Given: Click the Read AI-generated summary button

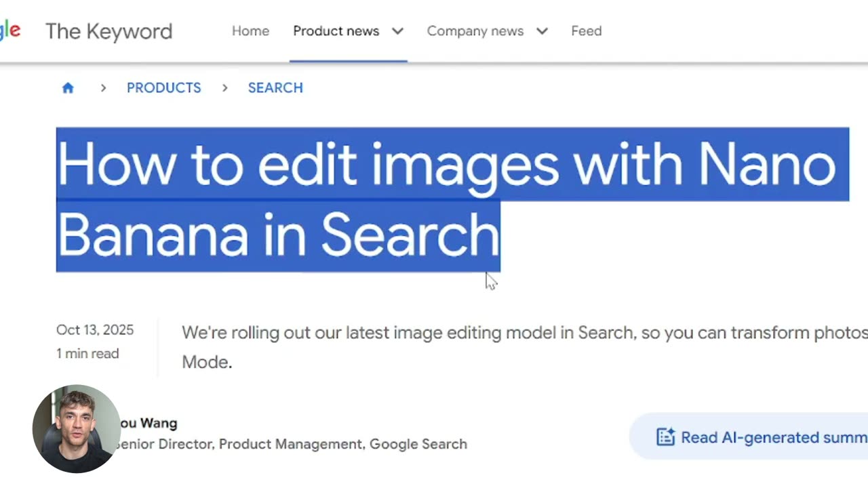Looking at the screenshot, I should click(x=749, y=437).
